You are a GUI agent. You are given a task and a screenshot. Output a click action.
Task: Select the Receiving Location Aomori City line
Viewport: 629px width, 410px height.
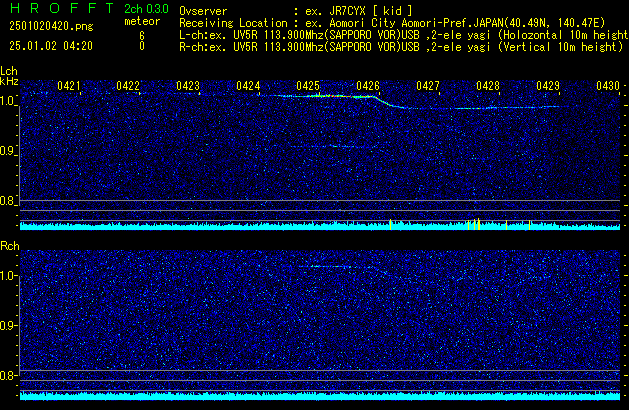tap(392, 23)
